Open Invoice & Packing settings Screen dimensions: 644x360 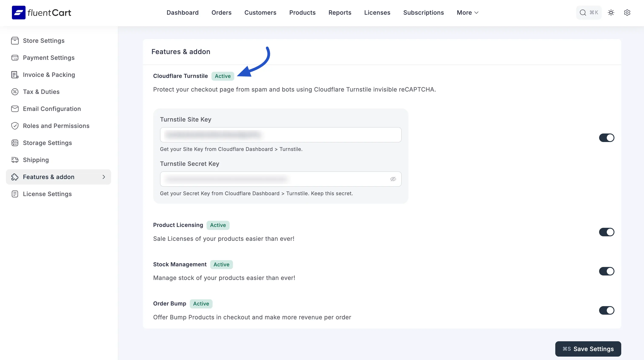pos(49,75)
